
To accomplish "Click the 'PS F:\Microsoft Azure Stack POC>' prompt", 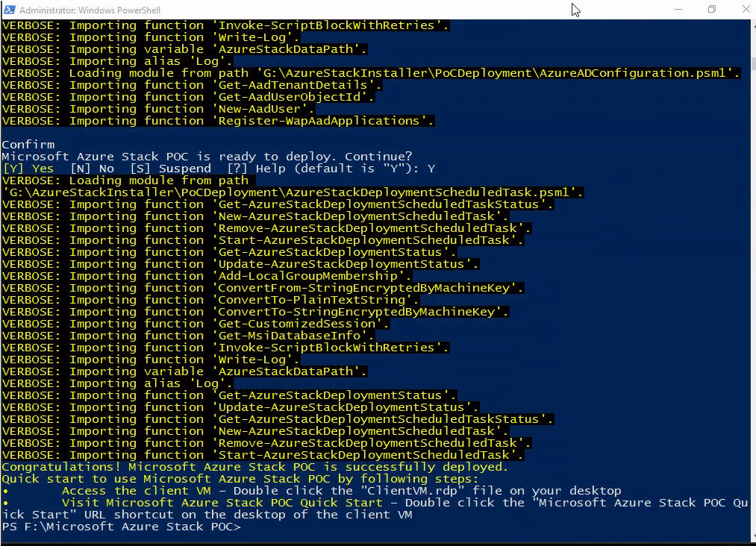I will [121, 527].
